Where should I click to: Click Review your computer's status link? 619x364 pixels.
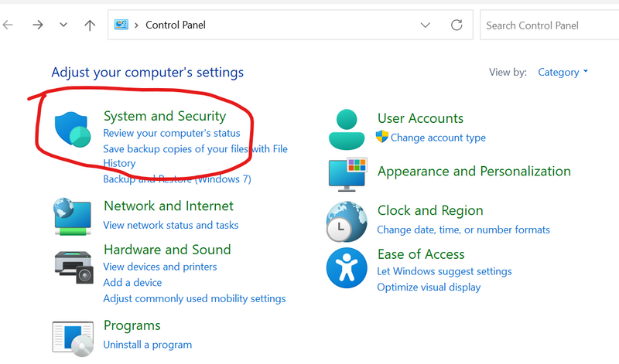pos(172,133)
